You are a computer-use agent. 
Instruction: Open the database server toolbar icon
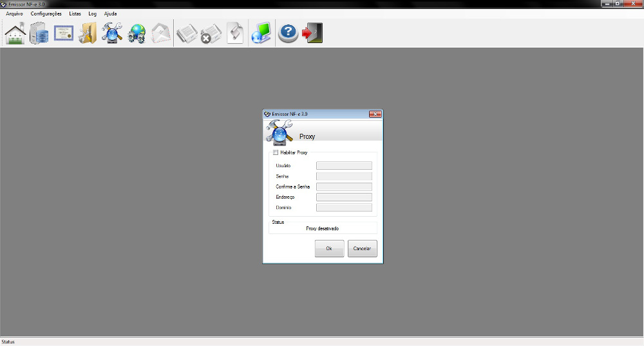(x=39, y=33)
